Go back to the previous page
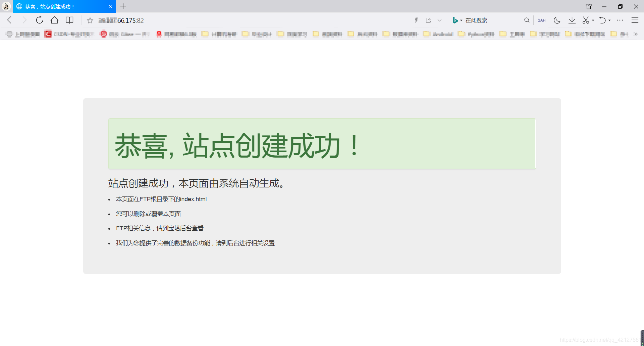Screen dimensions: 644x346 click(x=10, y=20)
